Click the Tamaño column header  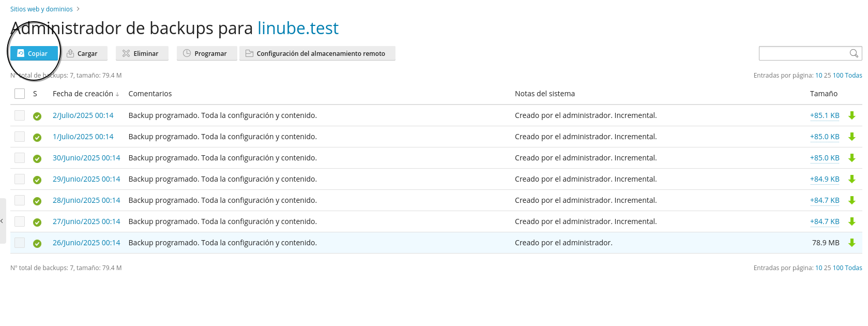[x=824, y=94]
